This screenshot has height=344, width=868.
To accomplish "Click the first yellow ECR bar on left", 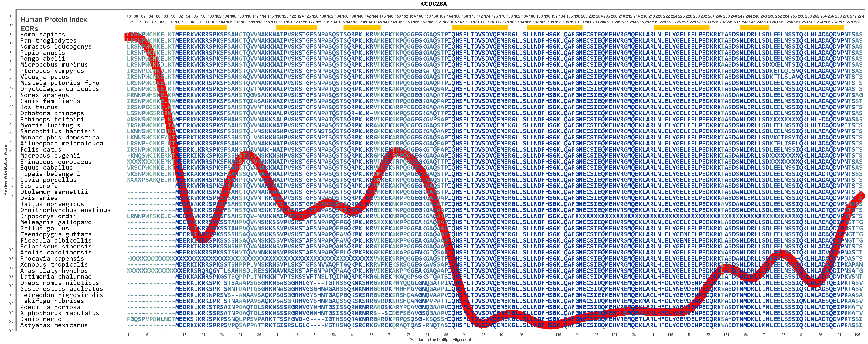I will tap(201, 28).
